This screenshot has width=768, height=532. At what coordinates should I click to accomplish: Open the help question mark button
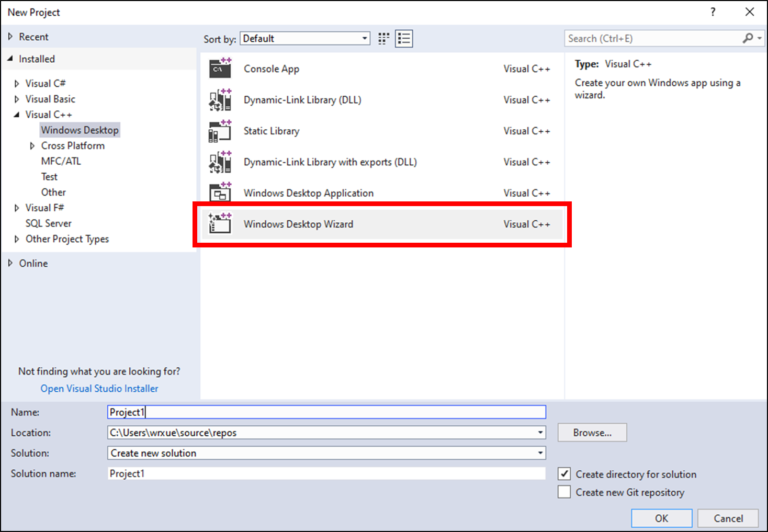click(713, 12)
